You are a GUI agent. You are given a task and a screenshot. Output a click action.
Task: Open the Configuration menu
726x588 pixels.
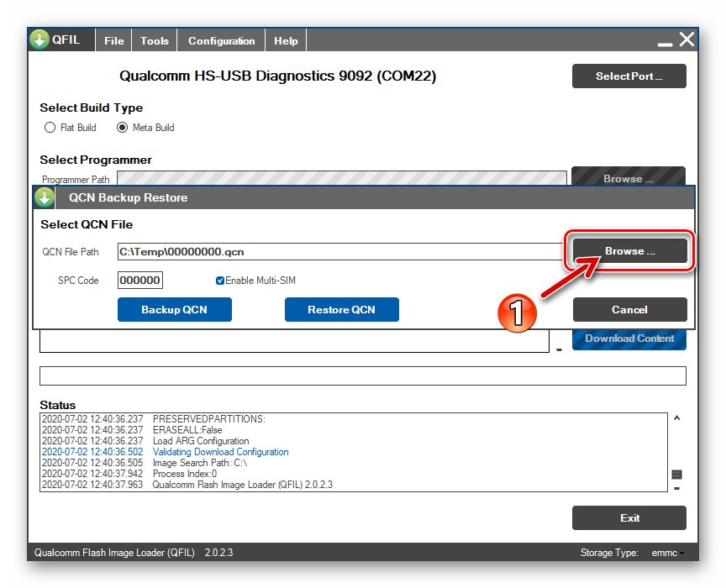pos(221,41)
